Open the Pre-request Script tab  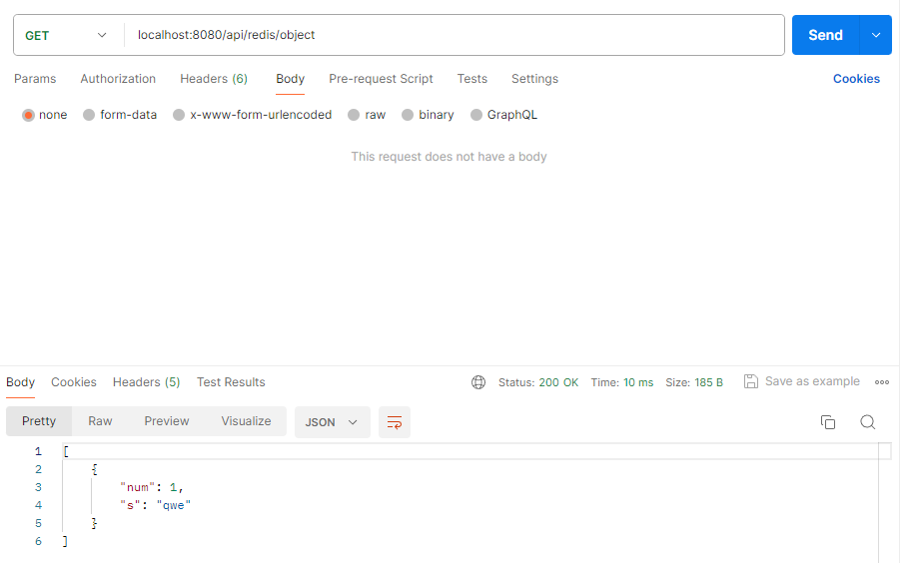381,79
